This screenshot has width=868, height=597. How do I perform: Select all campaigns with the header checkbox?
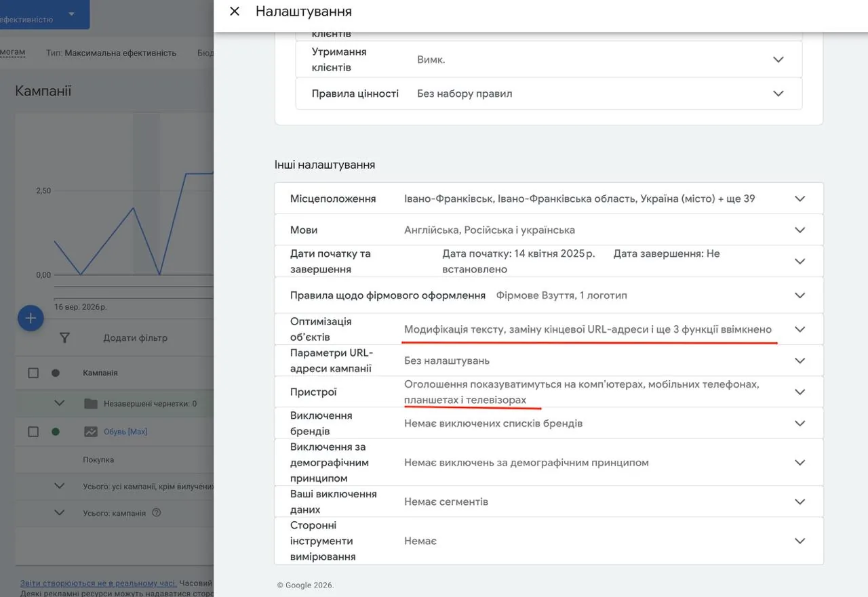coord(33,373)
